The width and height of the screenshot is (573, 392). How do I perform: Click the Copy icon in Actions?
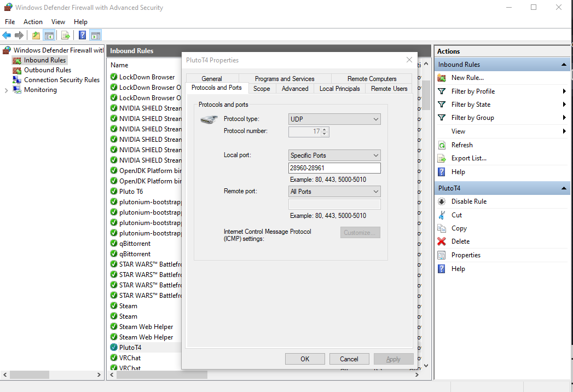pos(442,228)
